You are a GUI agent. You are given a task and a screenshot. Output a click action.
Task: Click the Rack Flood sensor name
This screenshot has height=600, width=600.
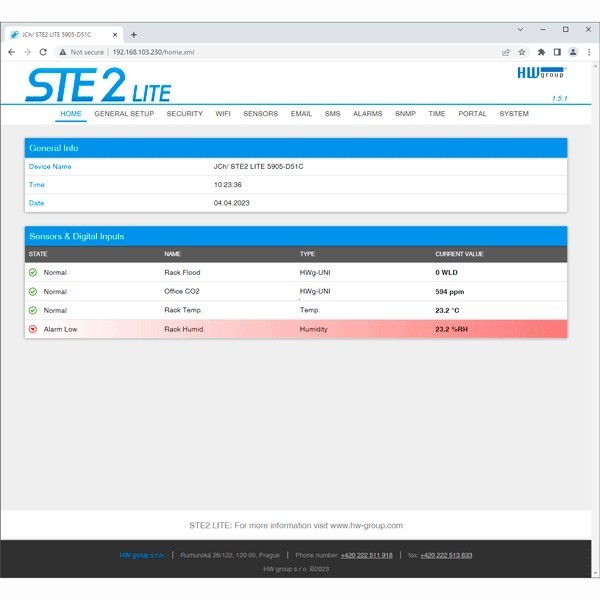(182, 272)
